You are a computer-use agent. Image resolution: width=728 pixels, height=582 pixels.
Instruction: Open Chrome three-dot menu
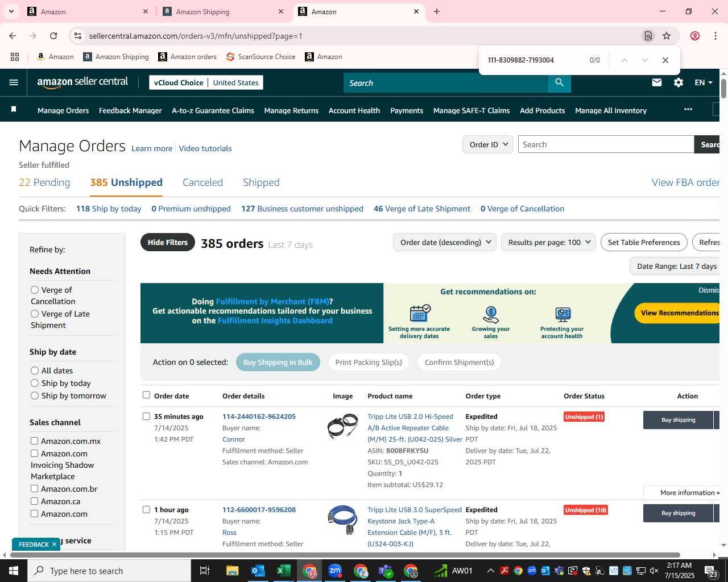pos(715,36)
